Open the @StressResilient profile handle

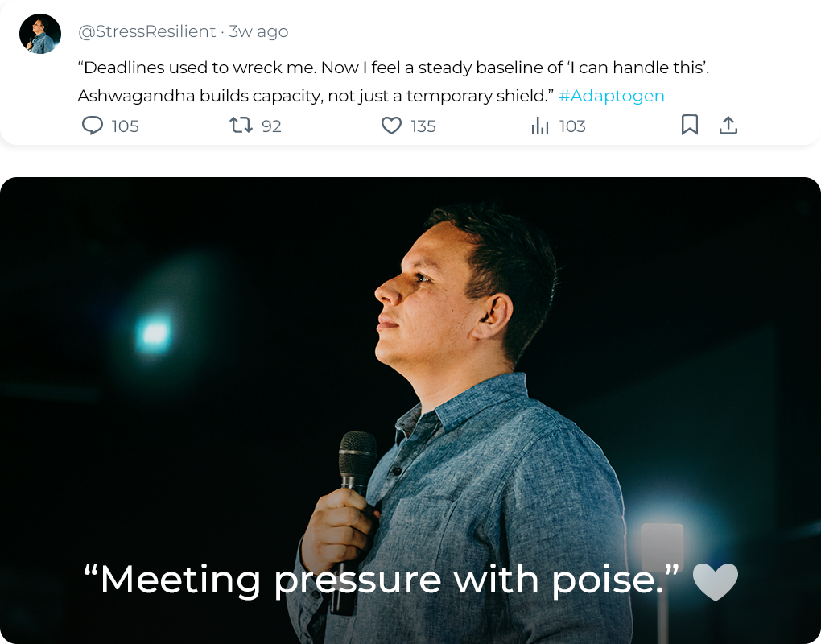point(147,31)
